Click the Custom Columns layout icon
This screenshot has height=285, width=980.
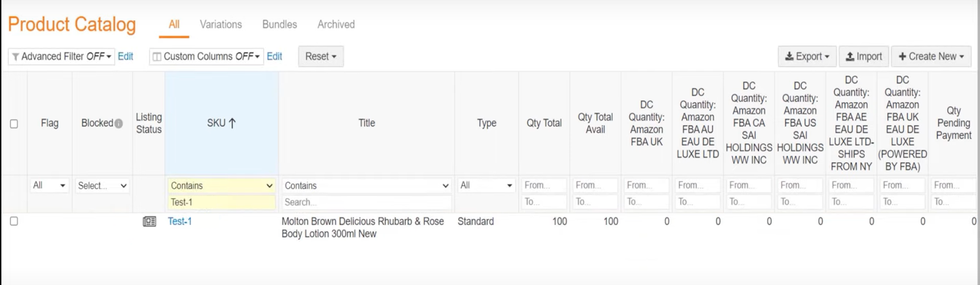coord(157,57)
